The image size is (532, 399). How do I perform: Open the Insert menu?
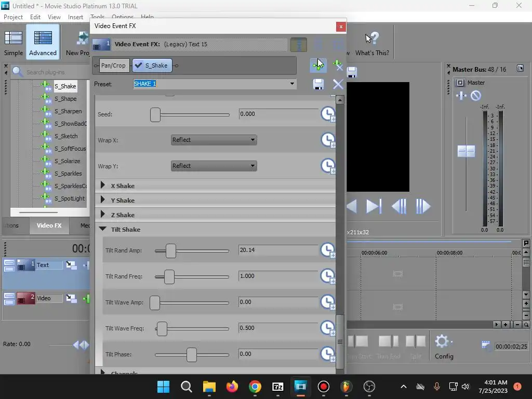[x=75, y=17]
